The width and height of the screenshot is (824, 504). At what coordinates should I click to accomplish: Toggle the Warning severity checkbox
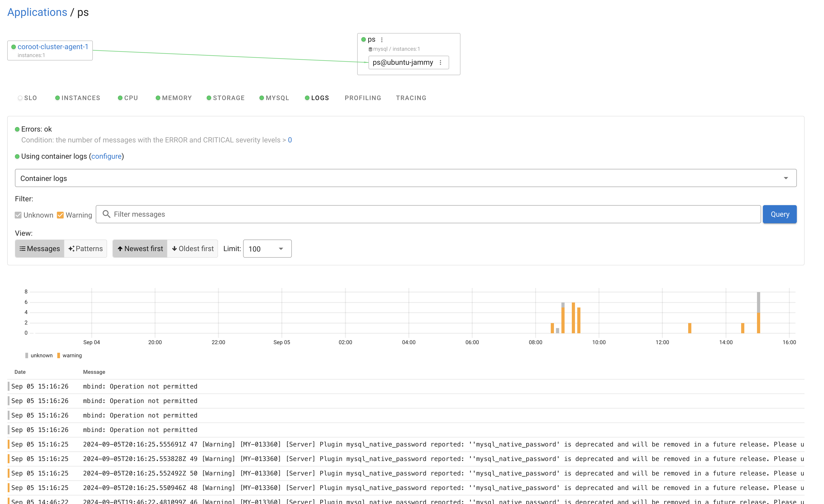pyautogui.click(x=60, y=215)
